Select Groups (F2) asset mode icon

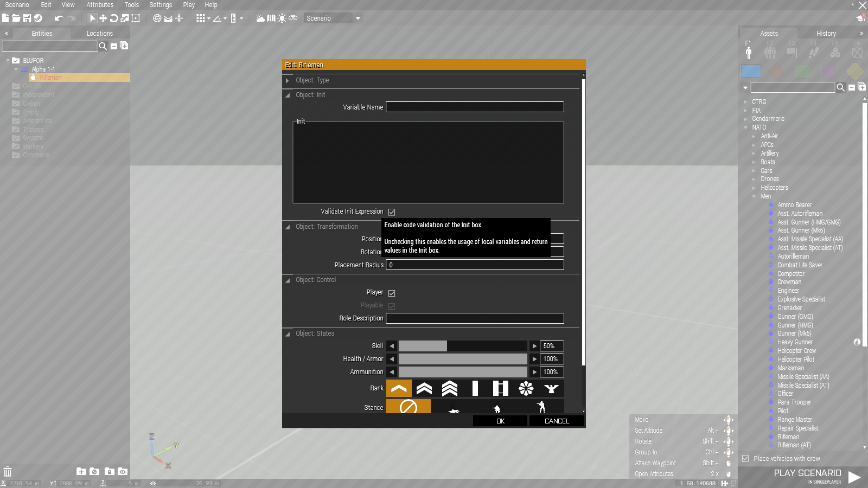tap(770, 52)
